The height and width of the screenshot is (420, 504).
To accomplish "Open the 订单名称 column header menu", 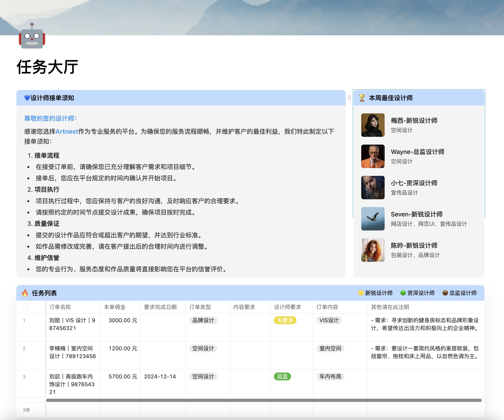I will tap(60, 307).
